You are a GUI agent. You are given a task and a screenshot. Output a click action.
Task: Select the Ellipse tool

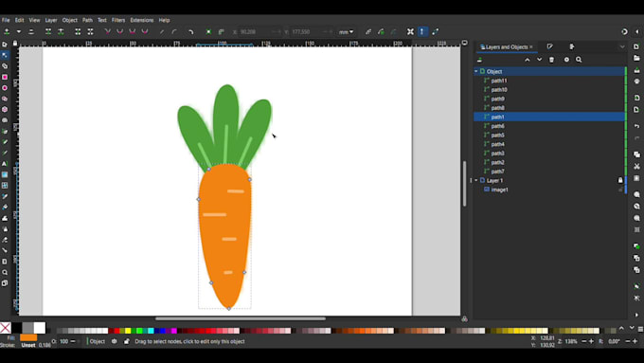point(5,88)
